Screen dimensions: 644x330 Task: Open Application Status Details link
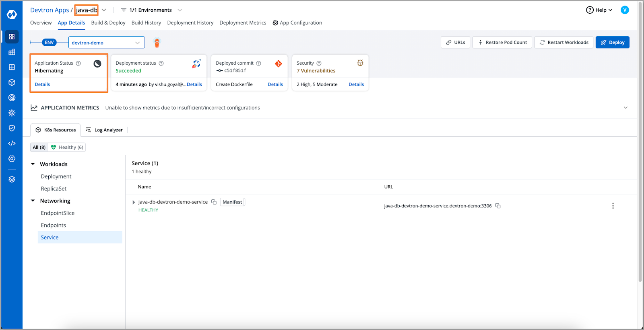[42, 84]
